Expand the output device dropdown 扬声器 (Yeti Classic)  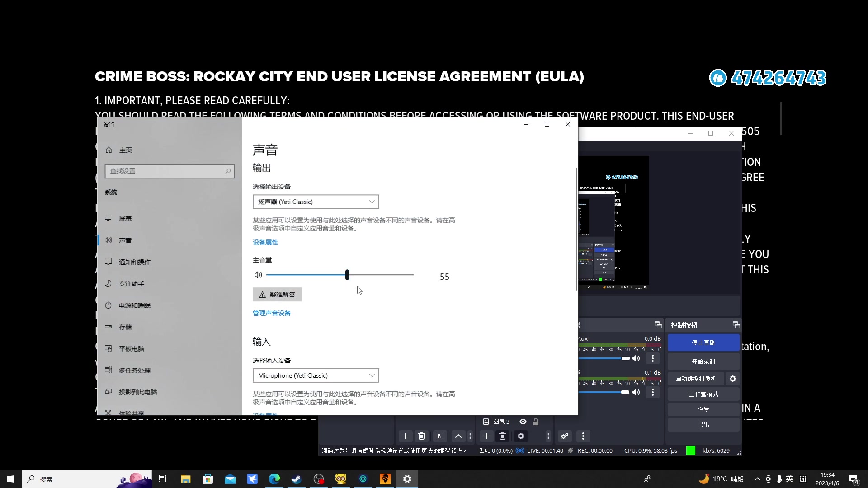coord(316,202)
